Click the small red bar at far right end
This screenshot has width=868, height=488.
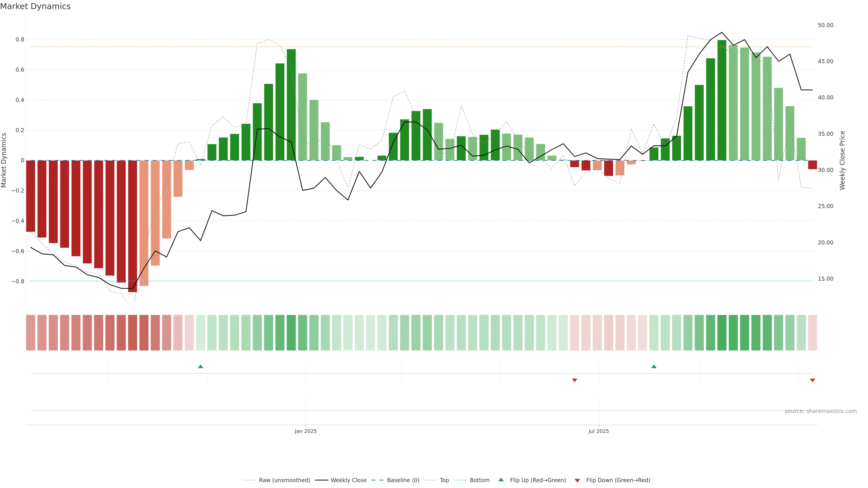point(812,165)
